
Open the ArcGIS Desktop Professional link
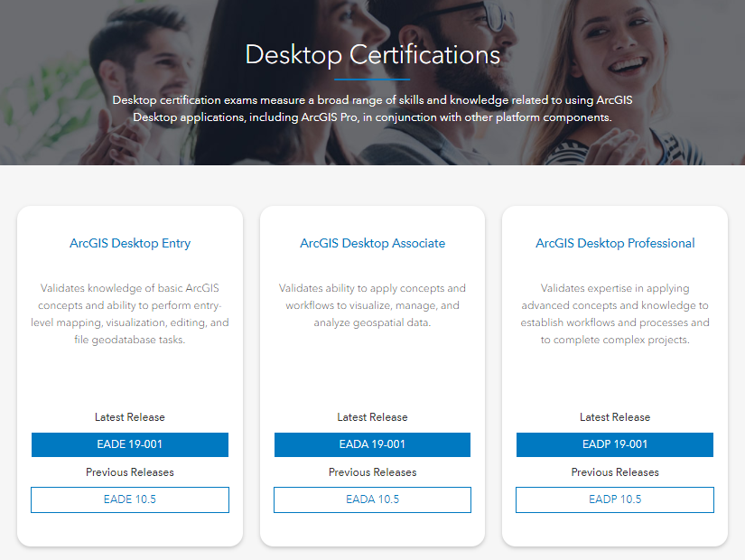(x=615, y=243)
